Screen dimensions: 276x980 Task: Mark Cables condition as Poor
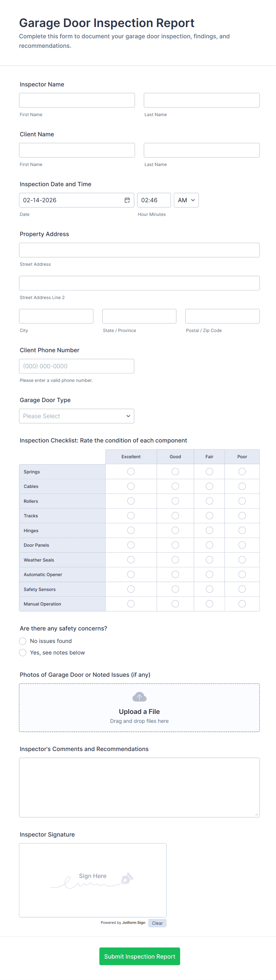[242, 486]
